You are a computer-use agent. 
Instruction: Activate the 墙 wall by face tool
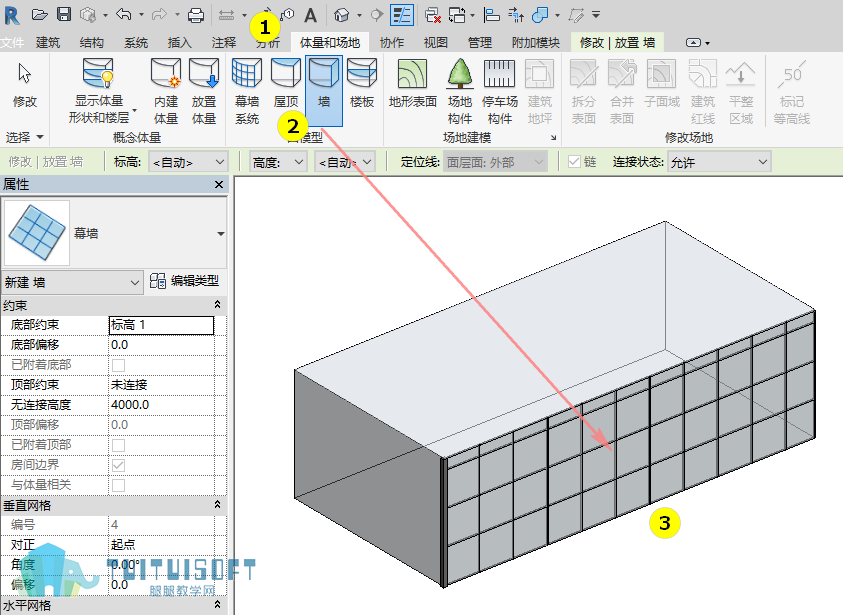(324, 91)
